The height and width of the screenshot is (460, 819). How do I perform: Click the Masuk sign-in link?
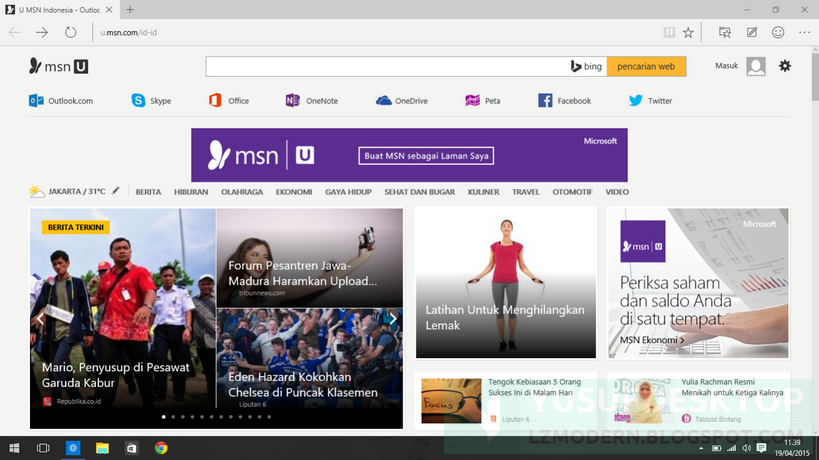pyautogui.click(x=726, y=66)
